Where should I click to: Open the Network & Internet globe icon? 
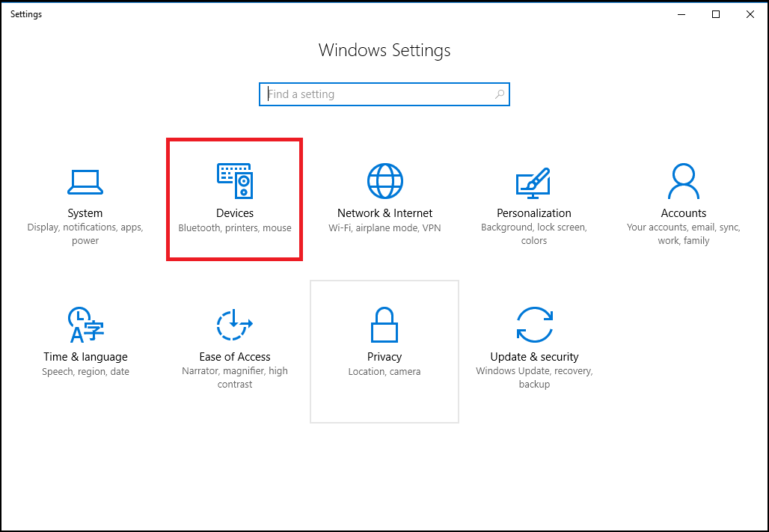(385, 181)
